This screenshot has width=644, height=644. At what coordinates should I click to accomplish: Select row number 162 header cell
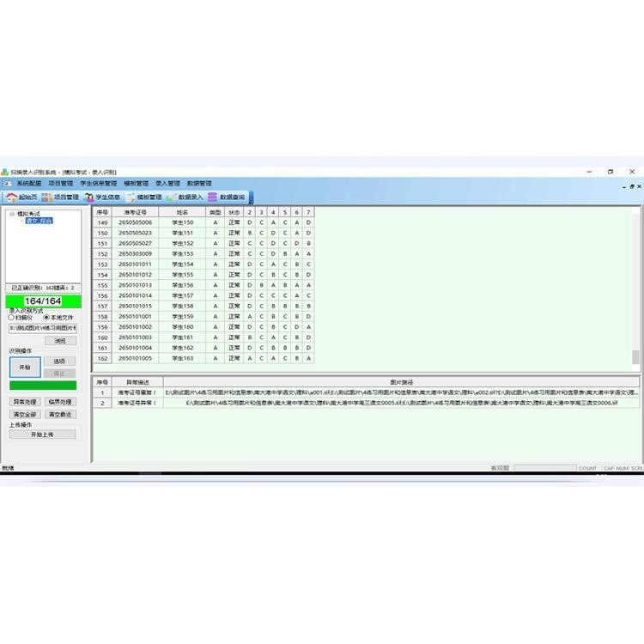point(103,359)
